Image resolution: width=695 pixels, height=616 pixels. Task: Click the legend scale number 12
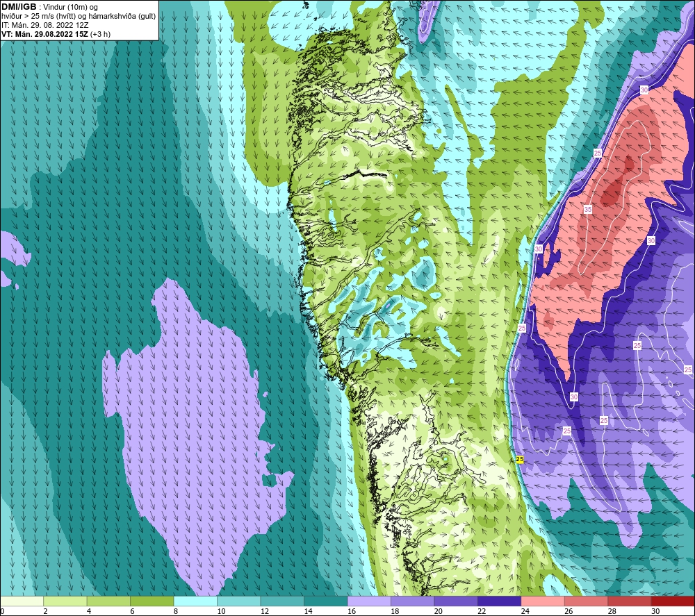click(x=265, y=611)
